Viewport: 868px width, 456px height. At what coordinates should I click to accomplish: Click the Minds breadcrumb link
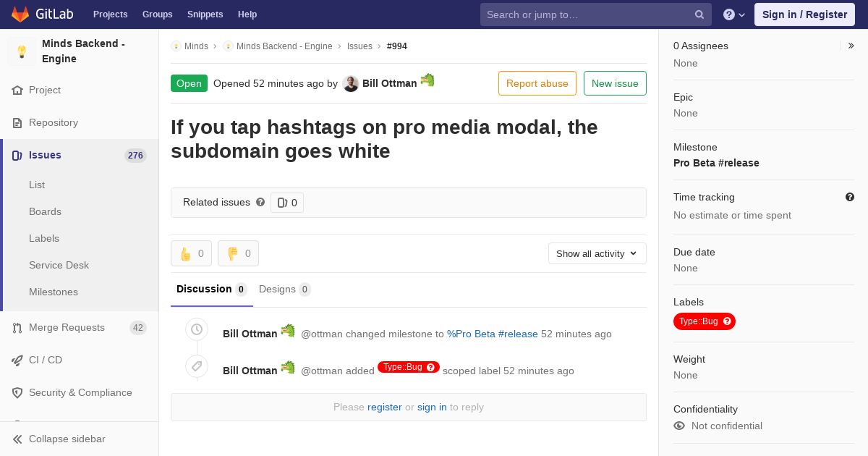click(x=196, y=46)
